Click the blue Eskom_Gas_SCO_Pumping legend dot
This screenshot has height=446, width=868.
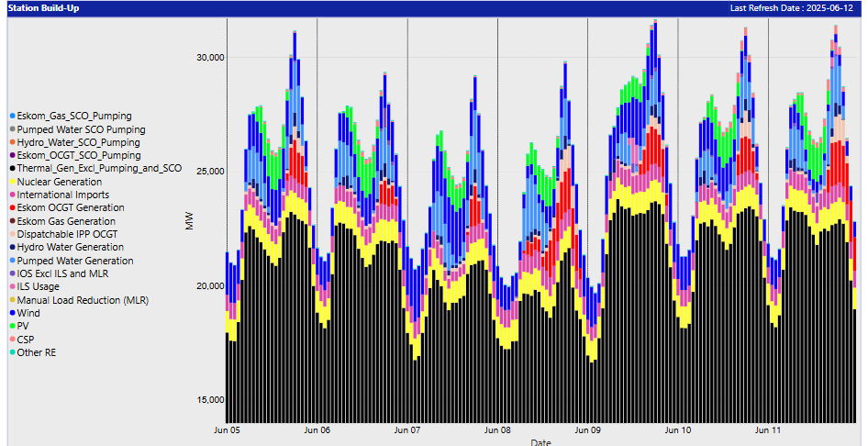(12, 117)
